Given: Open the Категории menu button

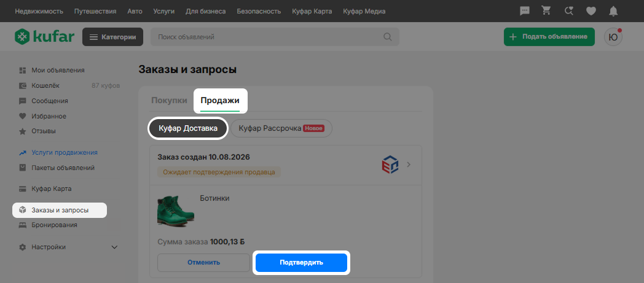Looking at the screenshot, I should tap(112, 37).
